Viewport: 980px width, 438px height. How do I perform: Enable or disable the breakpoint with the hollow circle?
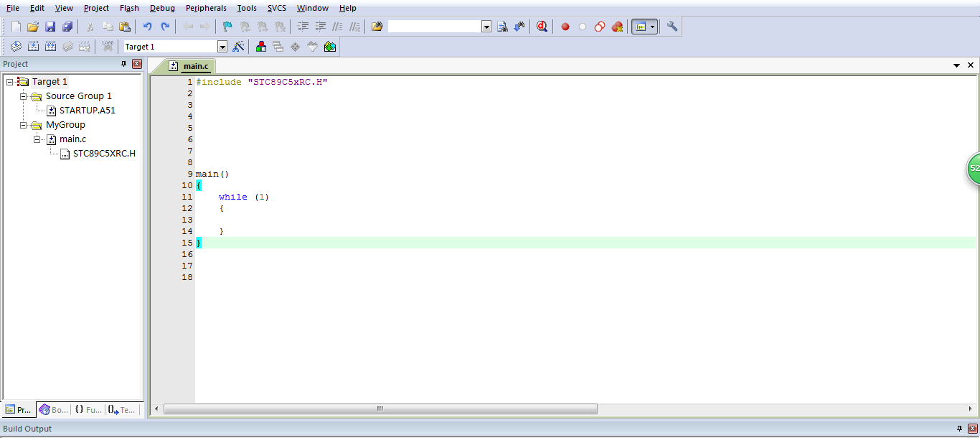(583, 27)
